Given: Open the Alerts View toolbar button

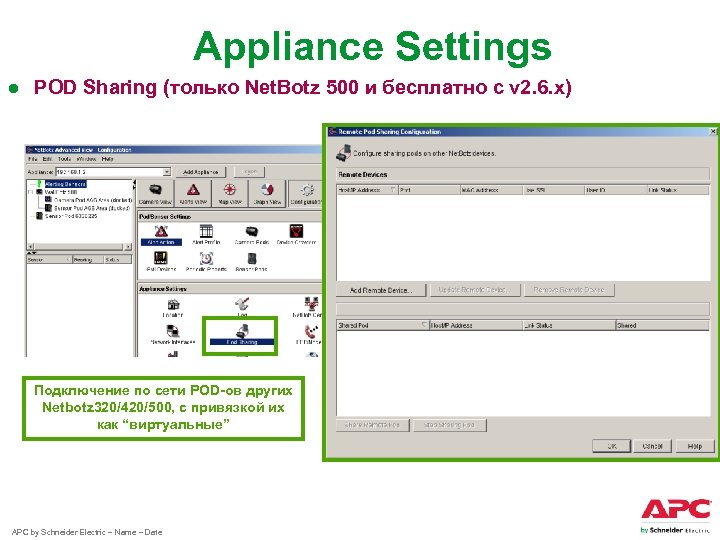Looking at the screenshot, I should 193,193.
